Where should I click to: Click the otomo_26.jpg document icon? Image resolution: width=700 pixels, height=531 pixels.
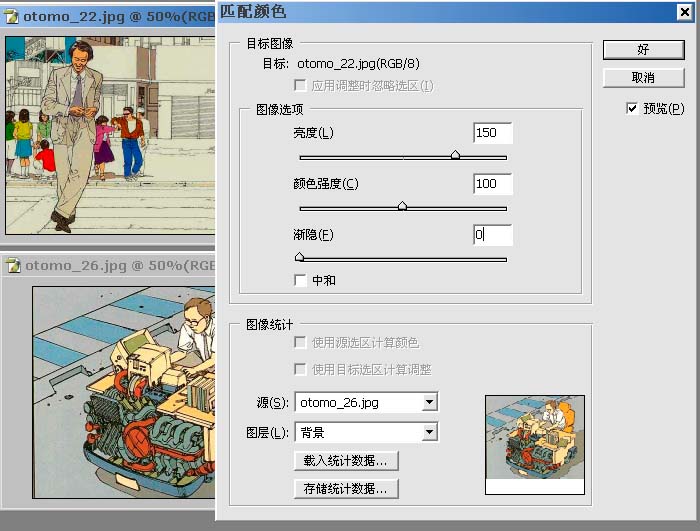(12, 266)
